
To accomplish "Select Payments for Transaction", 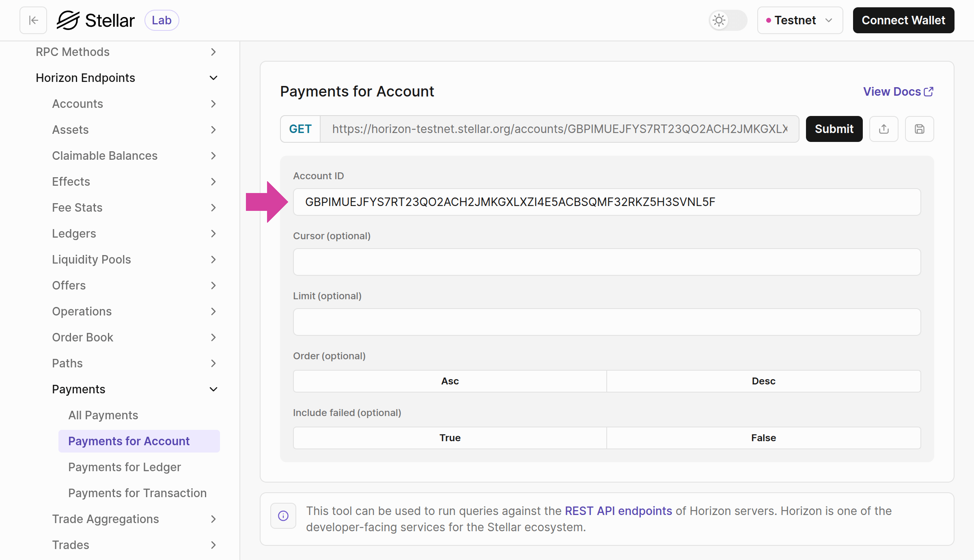I will (x=137, y=493).
